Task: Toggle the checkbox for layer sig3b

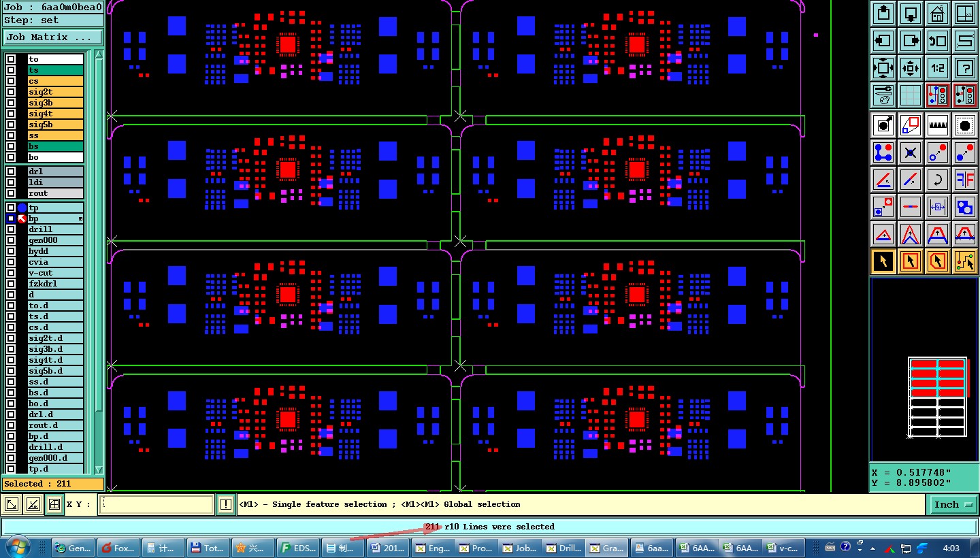Action: coord(10,103)
